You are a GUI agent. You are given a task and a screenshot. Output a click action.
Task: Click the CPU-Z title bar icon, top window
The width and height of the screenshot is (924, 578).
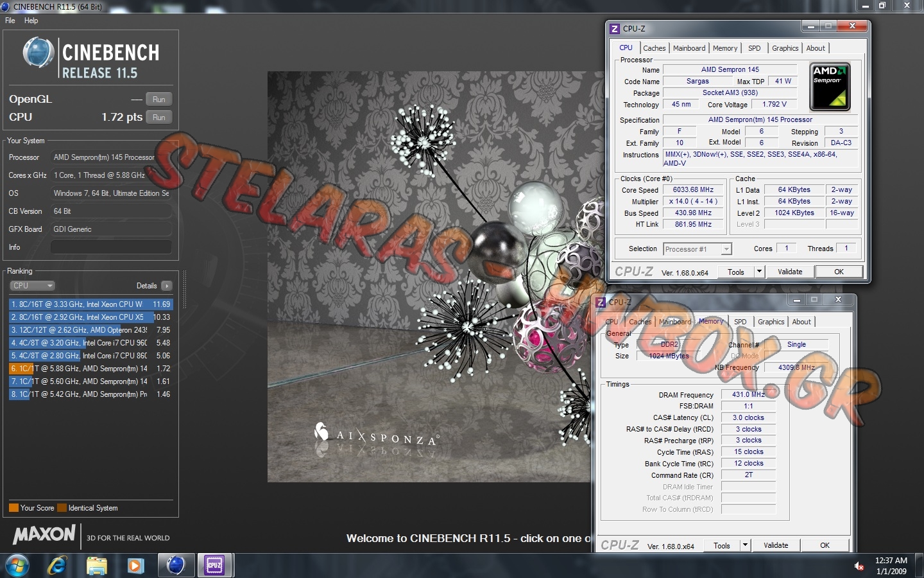point(615,29)
